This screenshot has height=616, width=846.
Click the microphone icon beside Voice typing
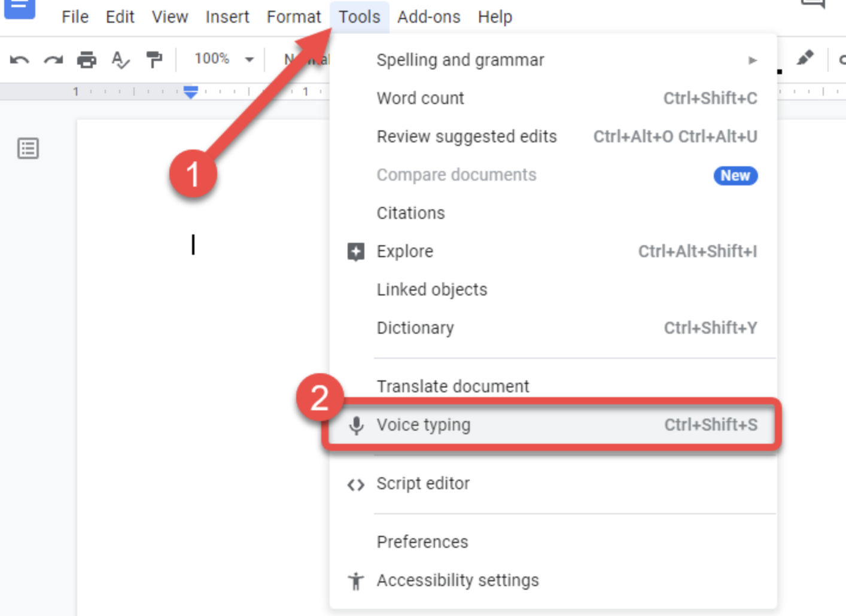pyautogui.click(x=356, y=425)
